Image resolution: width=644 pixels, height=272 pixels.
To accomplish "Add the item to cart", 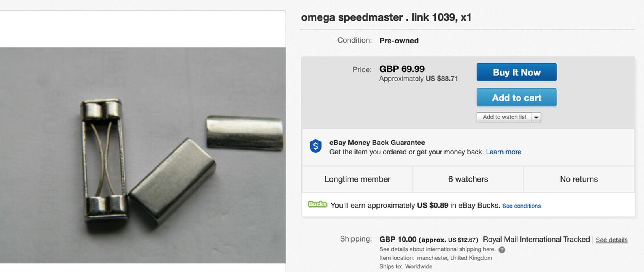I will pos(516,98).
